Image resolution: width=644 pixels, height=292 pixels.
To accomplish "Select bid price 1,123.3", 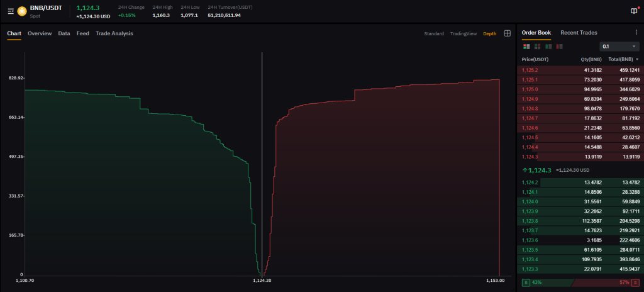I will coord(530,269).
